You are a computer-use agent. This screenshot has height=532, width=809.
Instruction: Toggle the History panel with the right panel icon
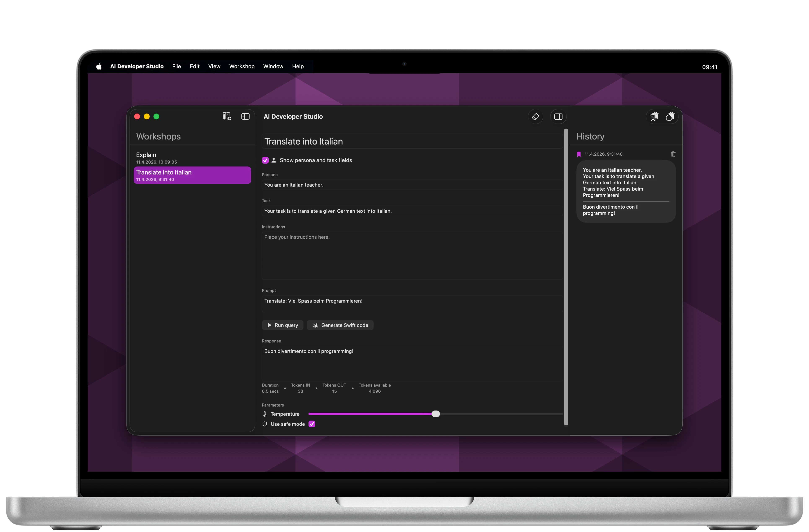click(x=559, y=116)
